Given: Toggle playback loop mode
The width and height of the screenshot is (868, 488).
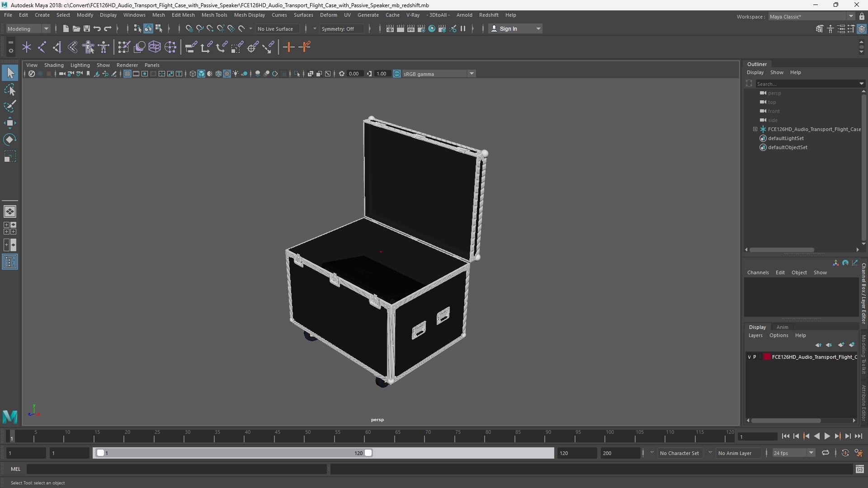Looking at the screenshot, I should 826,453.
